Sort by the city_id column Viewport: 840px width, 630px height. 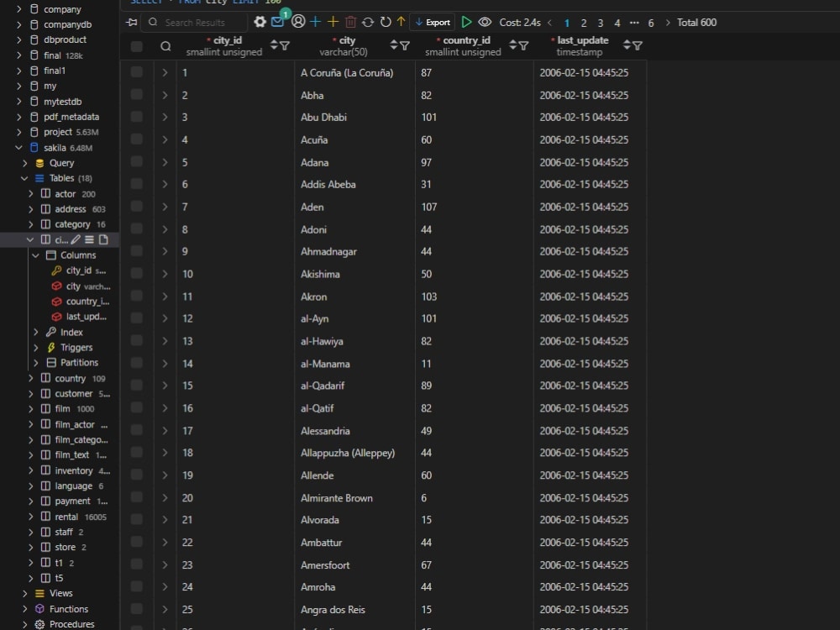point(274,45)
